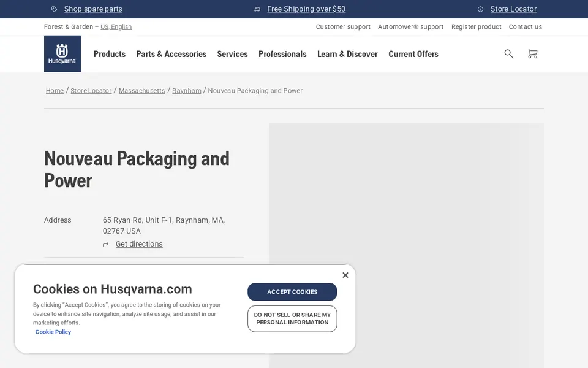Screen dimensions: 588x368
Task: Click the Address label
Action: point(58,220)
